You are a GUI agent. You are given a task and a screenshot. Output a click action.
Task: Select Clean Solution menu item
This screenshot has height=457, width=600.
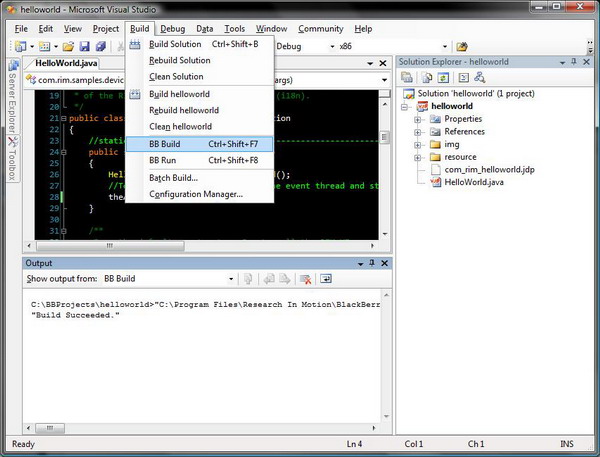point(199,77)
